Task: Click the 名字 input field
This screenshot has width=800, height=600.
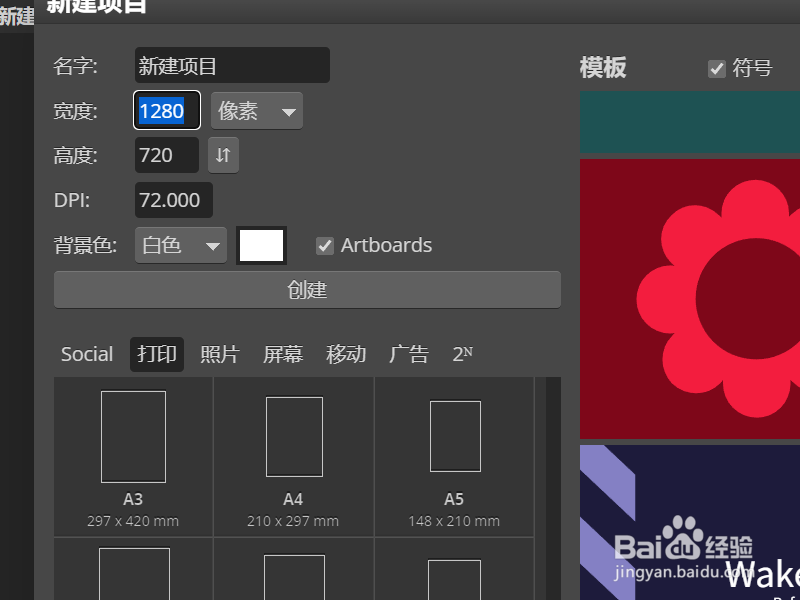Action: (232, 65)
